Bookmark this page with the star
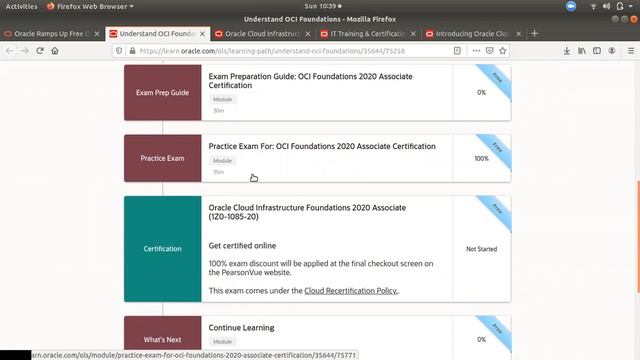Image resolution: width=640 pixels, height=360 pixels. [502, 51]
